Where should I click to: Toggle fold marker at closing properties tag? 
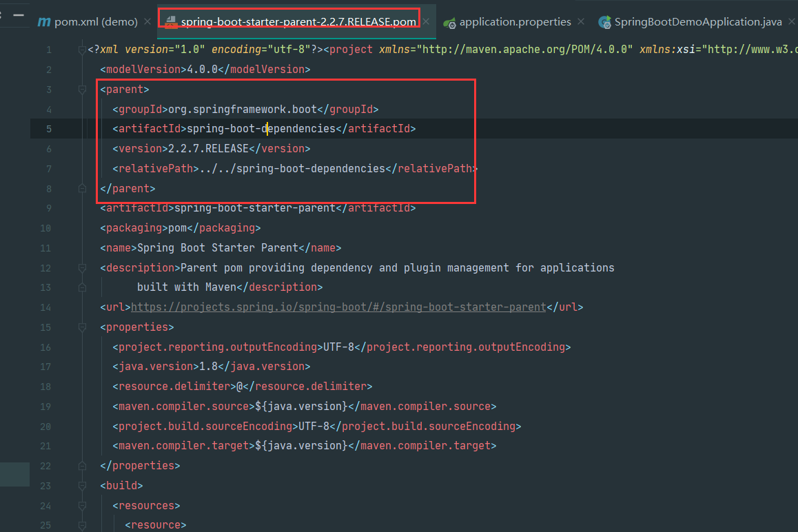(82, 466)
